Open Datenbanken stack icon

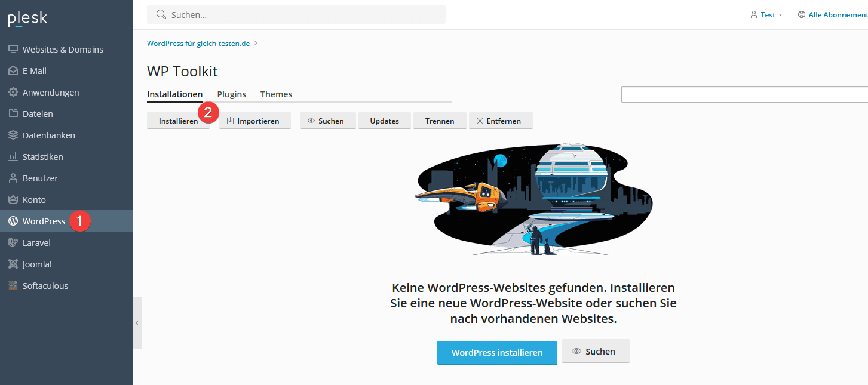(x=13, y=135)
